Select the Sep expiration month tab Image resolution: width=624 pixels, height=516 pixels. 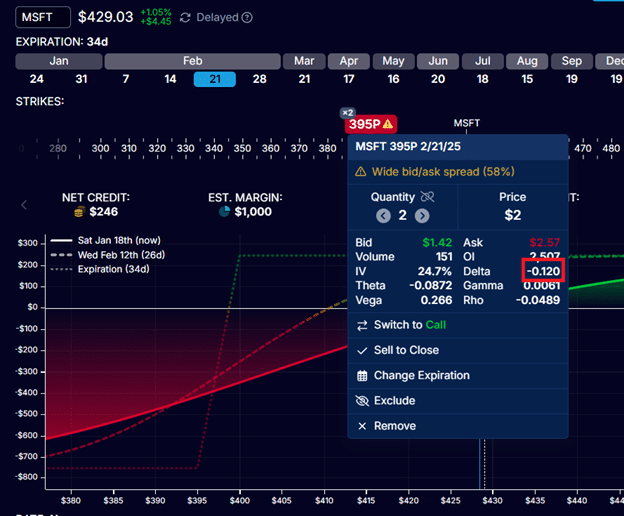pyautogui.click(x=572, y=61)
